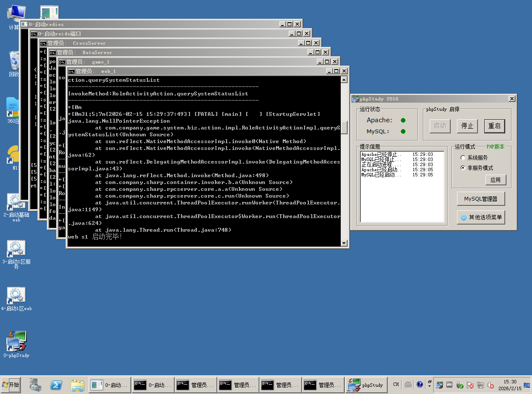532x394 pixels.
Task: Click the 重启 restart button
Action: [495, 126]
